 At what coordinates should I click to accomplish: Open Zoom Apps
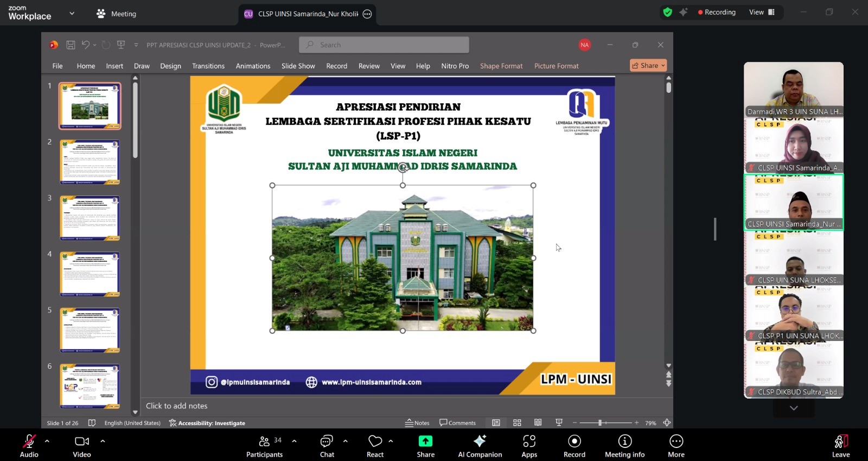(x=529, y=446)
